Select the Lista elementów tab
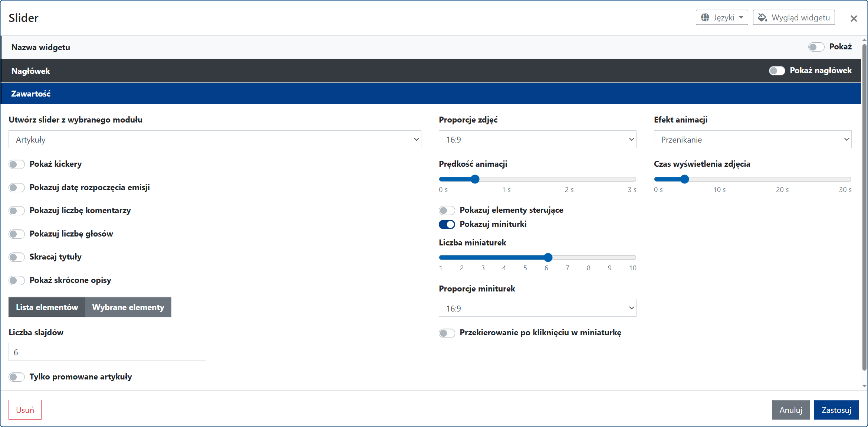 coord(47,307)
